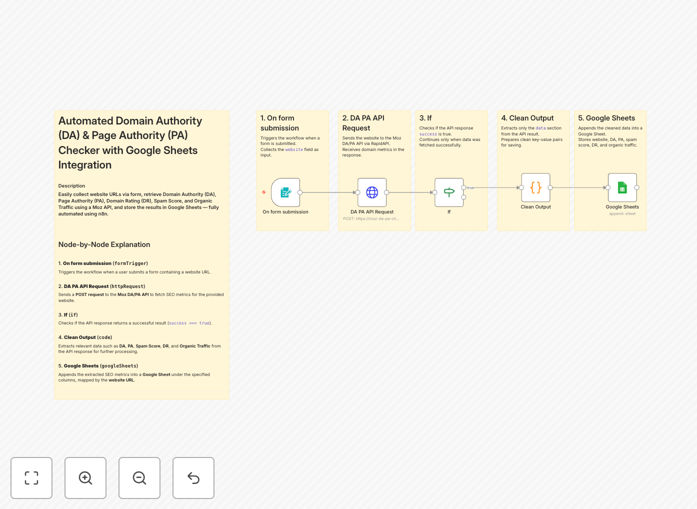697x509 pixels.
Task: Click '1. On form submission (formTrigger)' list entry
Action: [103, 263]
